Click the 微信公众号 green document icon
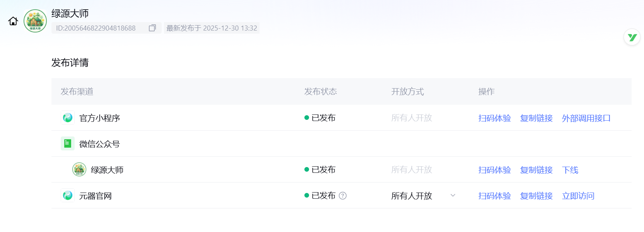Viewport: 644px width, 232px height. coord(68,143)
